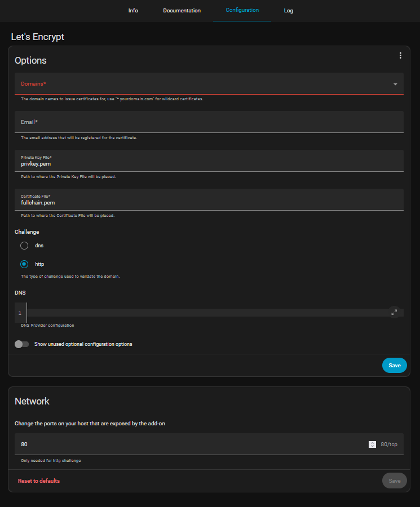Select the http challenge radio button
This screenshot has height=507, width=420.
24,264
